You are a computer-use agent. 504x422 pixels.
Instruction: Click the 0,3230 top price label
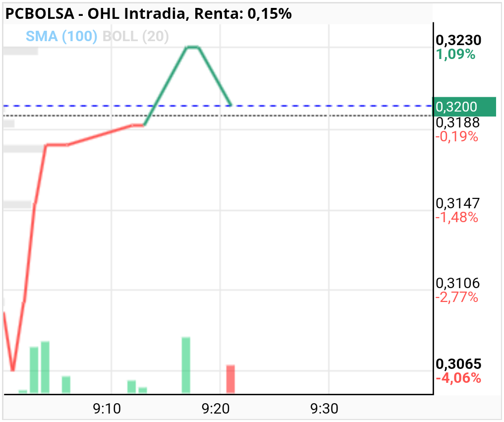(458, 40)
